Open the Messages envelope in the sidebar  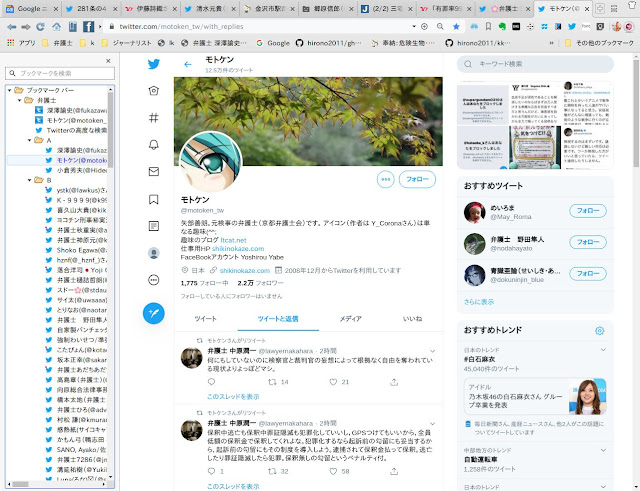[153, 171]
